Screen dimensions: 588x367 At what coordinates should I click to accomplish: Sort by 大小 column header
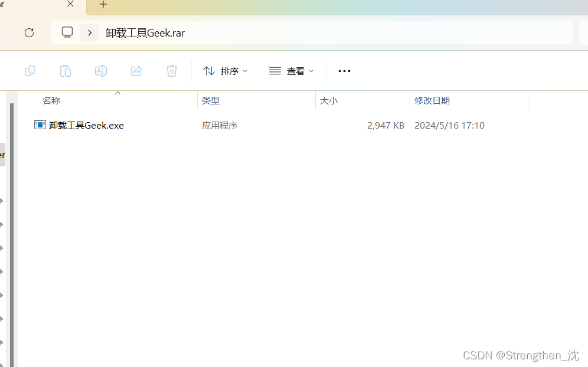click(x=328, y=100)
